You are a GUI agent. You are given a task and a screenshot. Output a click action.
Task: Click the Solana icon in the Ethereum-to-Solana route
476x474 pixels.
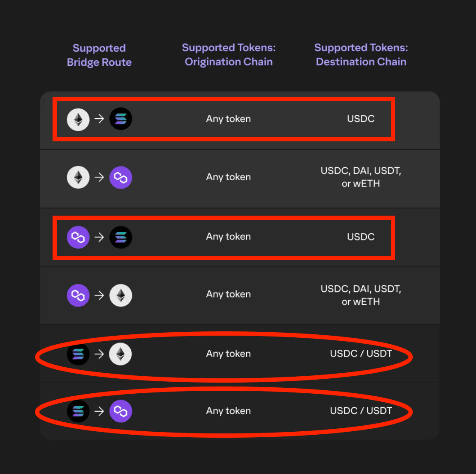pyautogui.click(x=121, y=119)
